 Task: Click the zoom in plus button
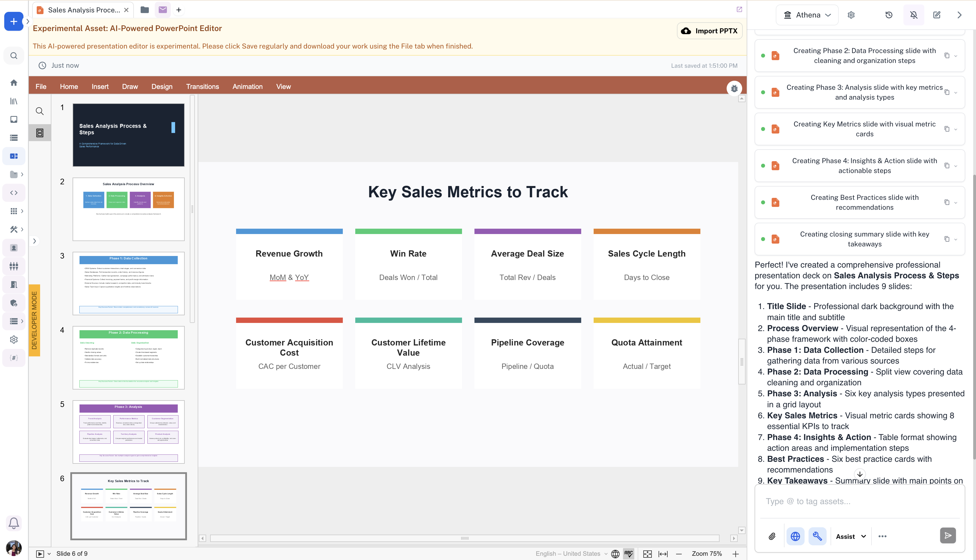(x=735, y=554)
